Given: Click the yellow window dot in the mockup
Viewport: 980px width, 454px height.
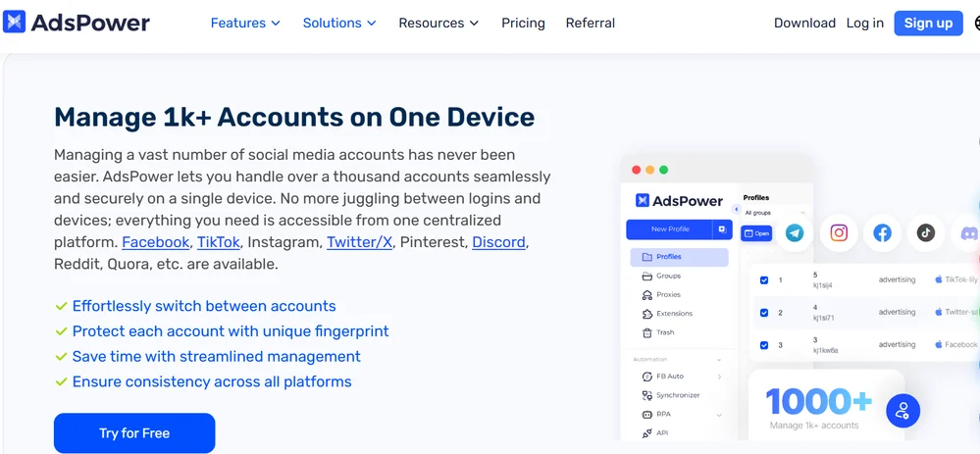Looking at the screenshot, I should pos(650,170).
